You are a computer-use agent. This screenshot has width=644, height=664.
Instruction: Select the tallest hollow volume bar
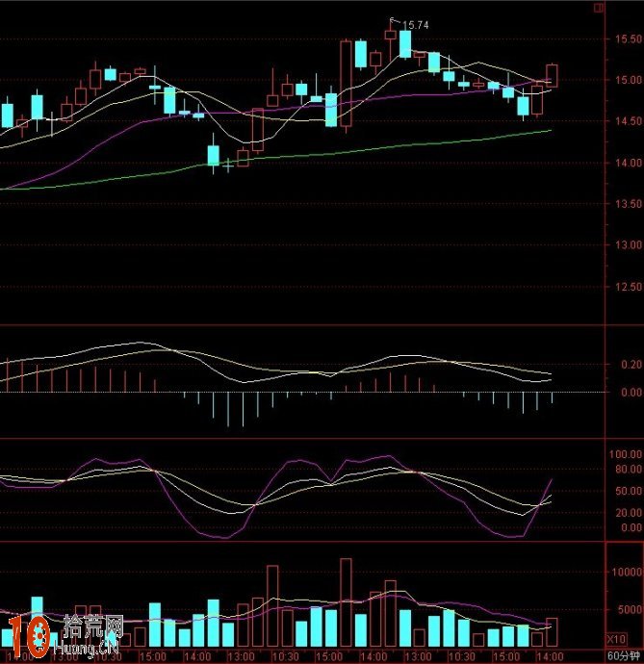click(346, 602)
